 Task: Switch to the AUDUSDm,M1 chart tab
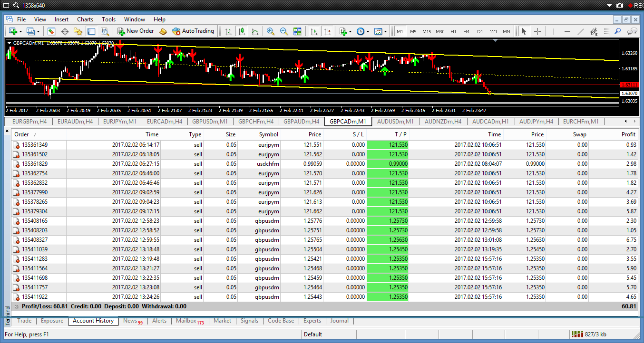[x=395, y=122]
